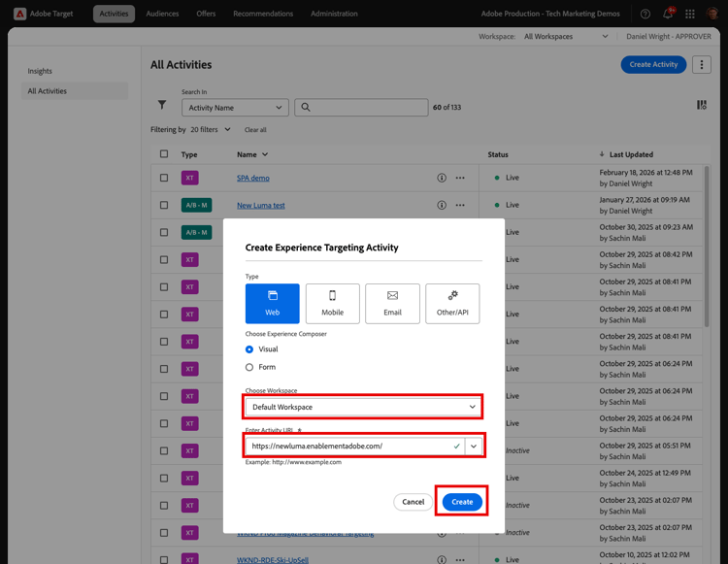
Task: Click the A/B-M badge of New Luma test
Action: pos(196,205)
